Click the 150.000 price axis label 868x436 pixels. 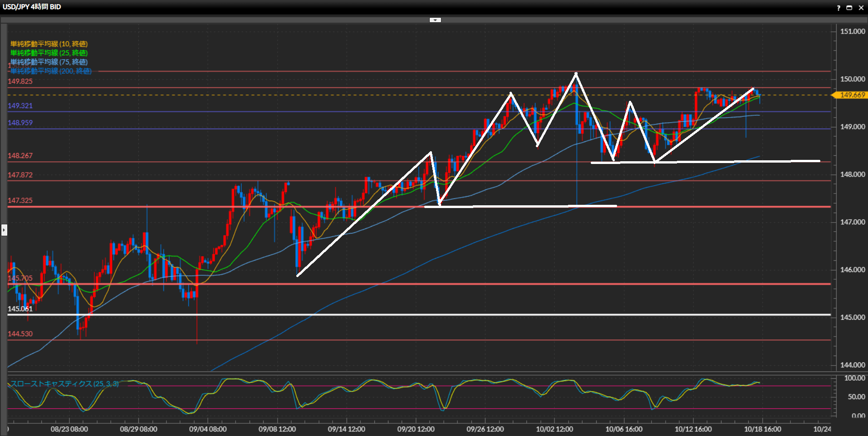coord(852,79)
